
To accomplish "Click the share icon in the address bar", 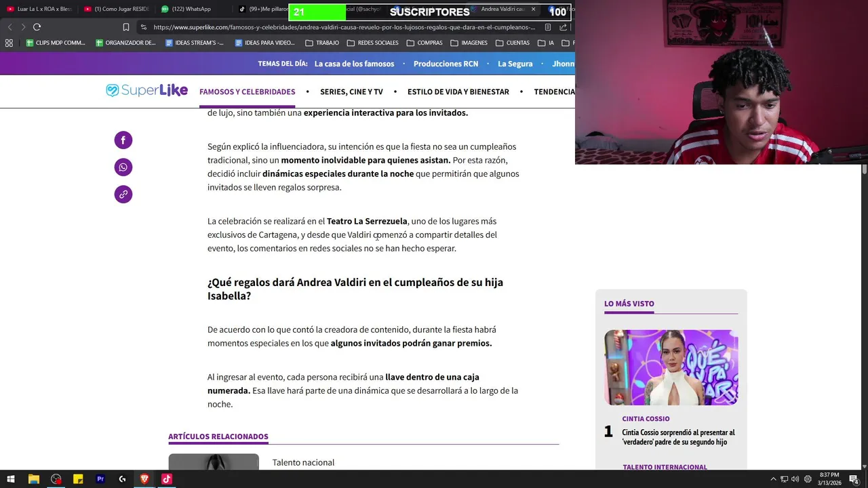I will point(563,27).
